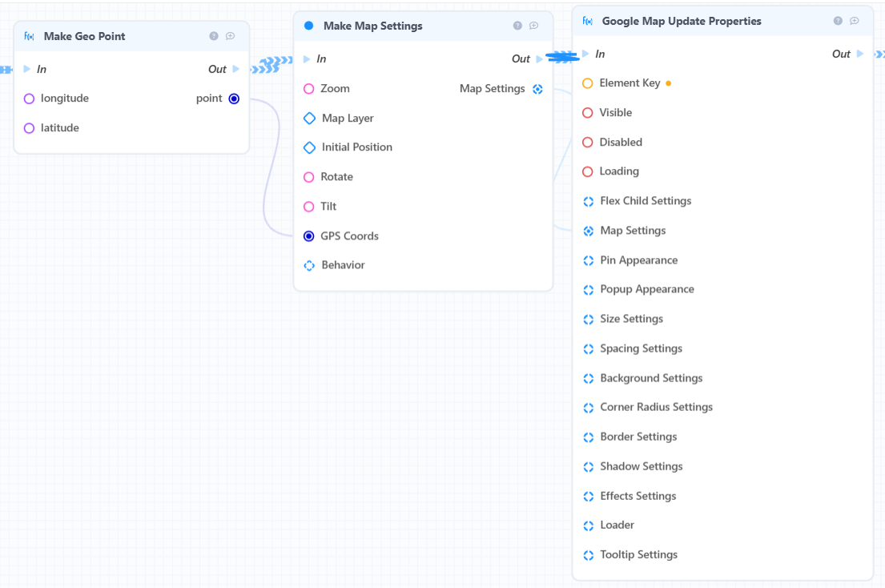Select the Map Settings input pin on Google Map Update Properties
The image size is (885, 588).
coord(588,231)
